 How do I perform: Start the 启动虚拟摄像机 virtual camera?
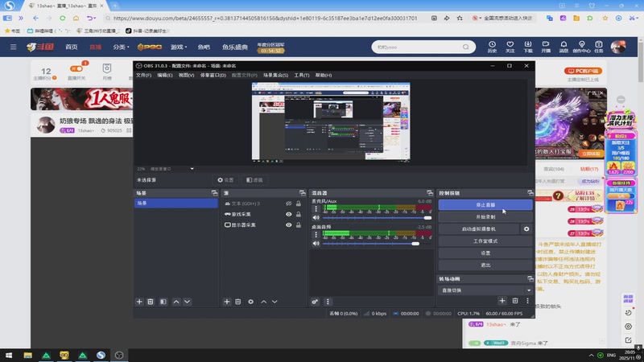click(x=479, y=229)
